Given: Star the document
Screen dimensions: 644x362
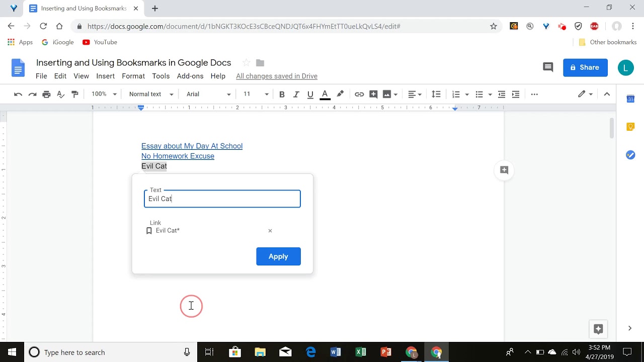Looking at the screenshot, I should [x=247, y=63].
